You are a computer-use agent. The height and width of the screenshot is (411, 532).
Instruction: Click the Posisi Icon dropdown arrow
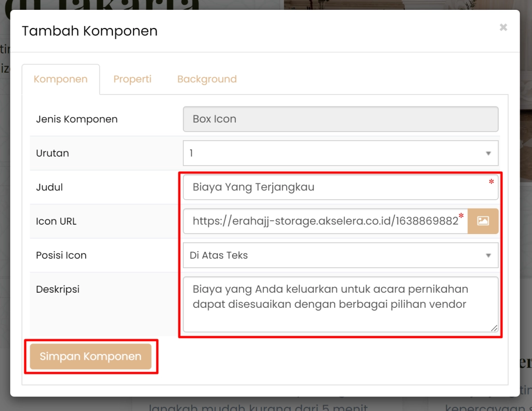(x=487, y=255)
